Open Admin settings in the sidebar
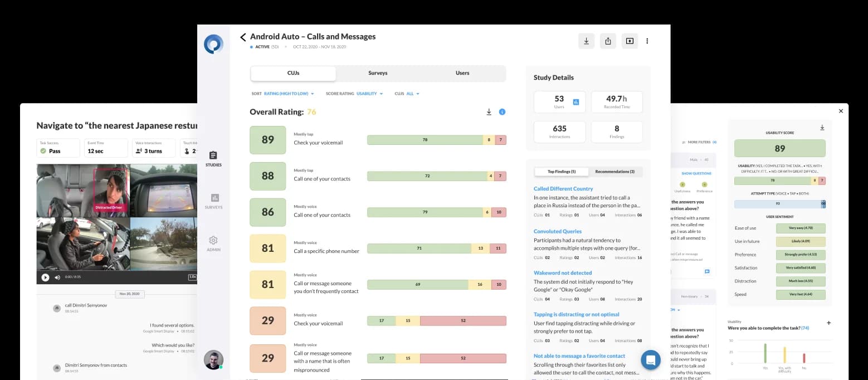Viewport: 868px width, 380px height. click(x=213, y=243)
